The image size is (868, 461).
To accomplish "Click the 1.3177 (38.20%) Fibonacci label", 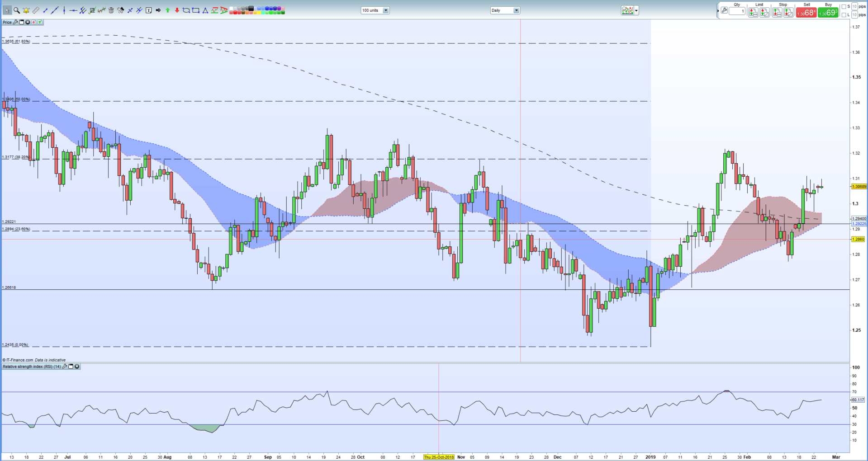I will pyautogui.click(x=16, y=157).
